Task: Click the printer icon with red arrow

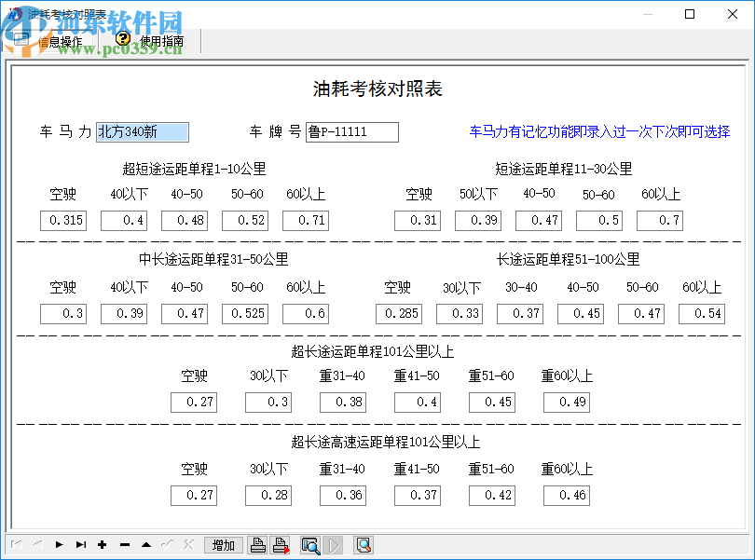Action: pos(280,545)
